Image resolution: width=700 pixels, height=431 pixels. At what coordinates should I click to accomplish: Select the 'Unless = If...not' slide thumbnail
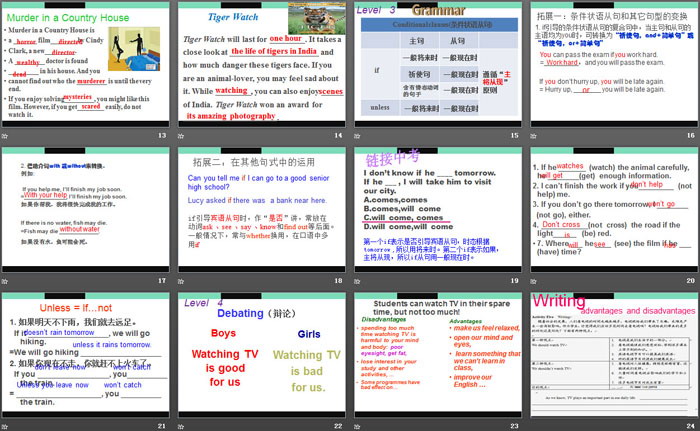click(x=86, y=355)
